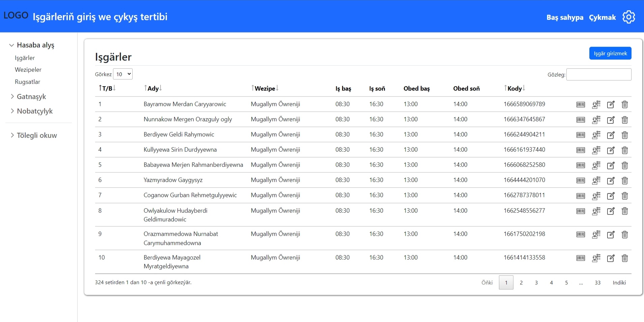Image resolution: width=644 pixels, height=322 pixels.
Task: Expand the Tölegli okuw section
Action: pos(36,136)
